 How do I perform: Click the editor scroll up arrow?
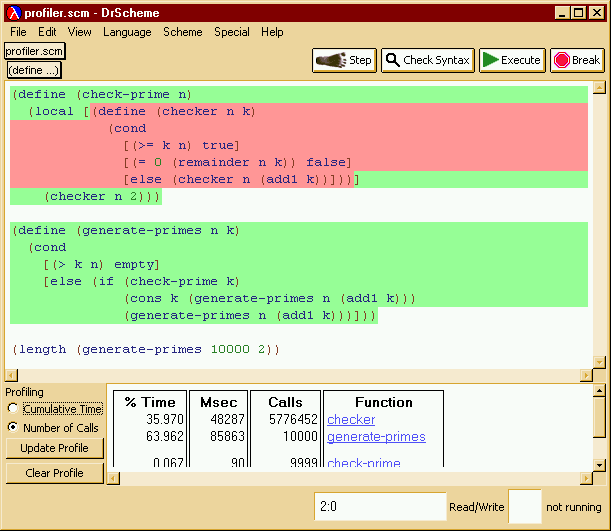[599, 87]
